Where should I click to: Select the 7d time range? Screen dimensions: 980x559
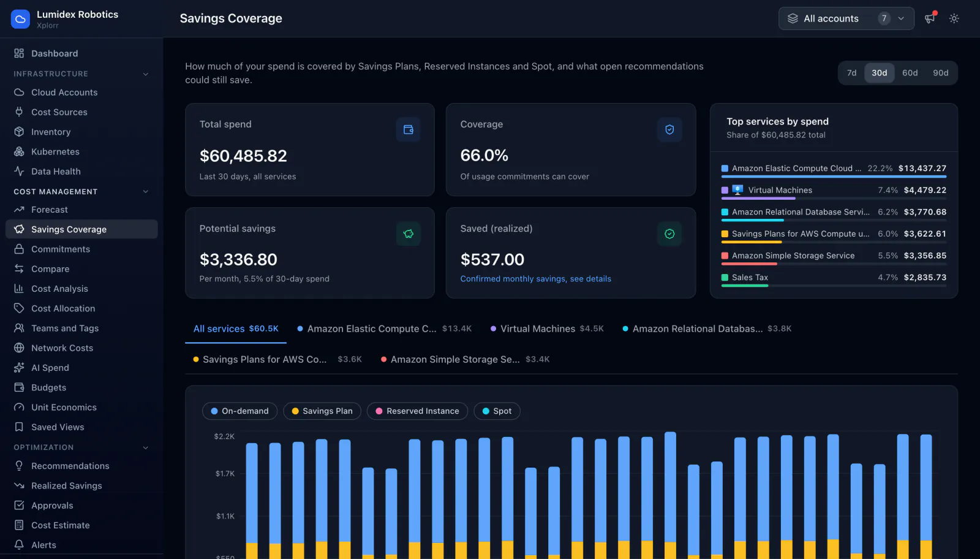(851, 73)
